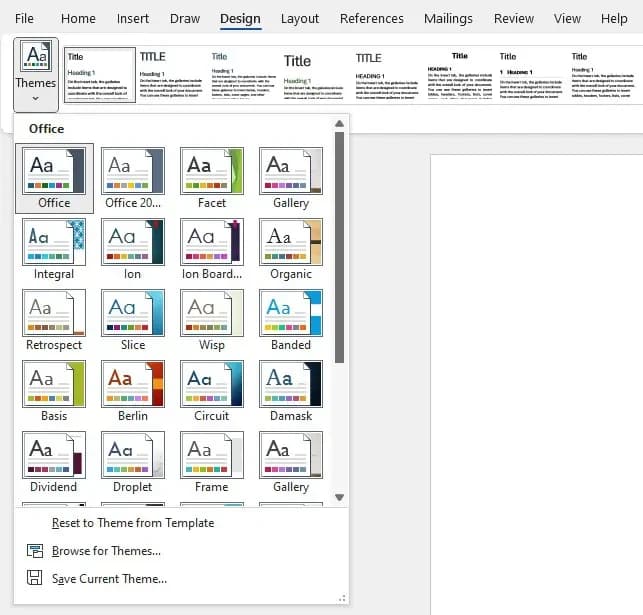The image size is (643, 615).
Task: Click the themes gallery scrollbar thumb
Action: point(339,247)
